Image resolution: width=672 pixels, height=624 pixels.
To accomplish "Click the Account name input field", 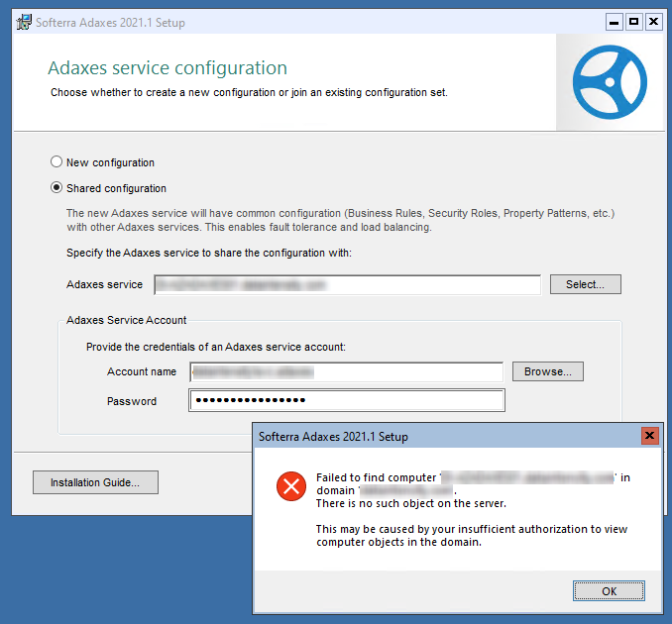I will tap(347, 371).
